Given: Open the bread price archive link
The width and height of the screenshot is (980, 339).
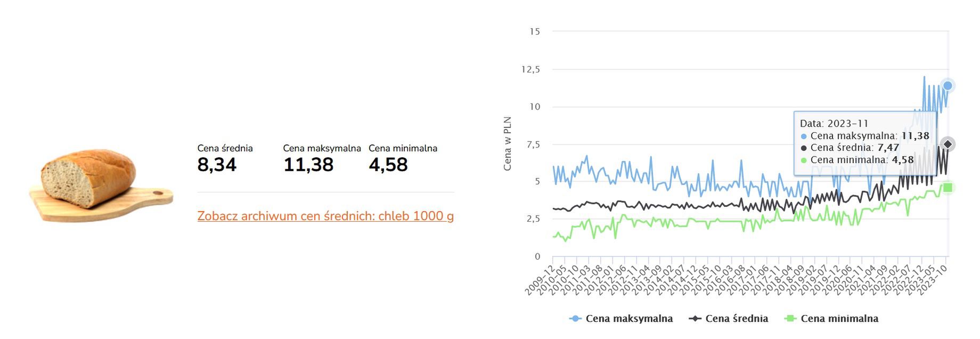Looking at the screenshot, I should [x=325, y=216].
